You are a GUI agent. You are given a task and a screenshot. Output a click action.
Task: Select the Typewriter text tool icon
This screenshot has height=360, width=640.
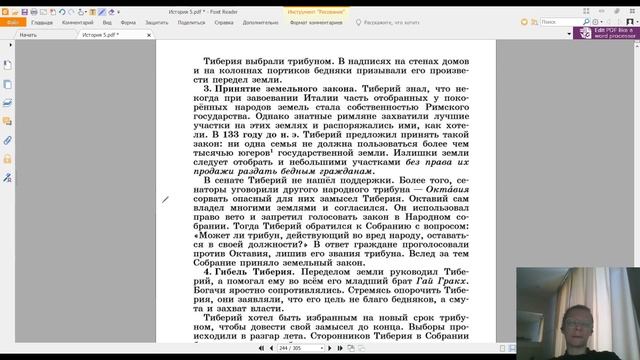[93, 12]
